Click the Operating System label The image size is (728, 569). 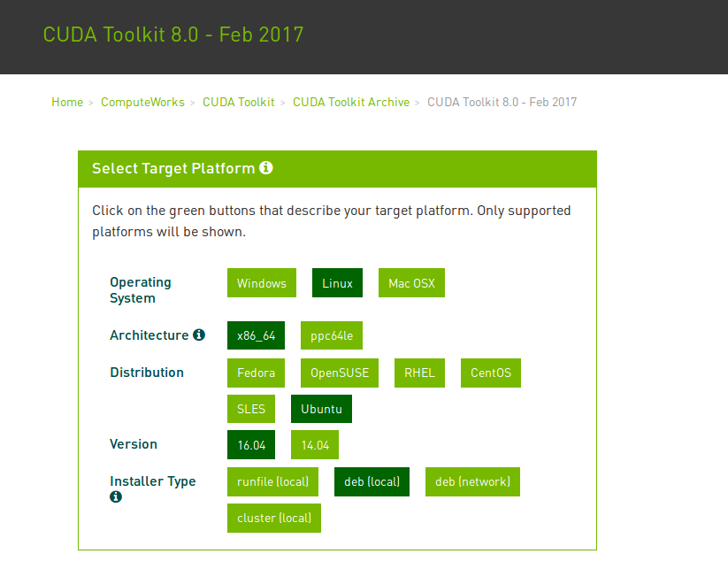(141, 290)
